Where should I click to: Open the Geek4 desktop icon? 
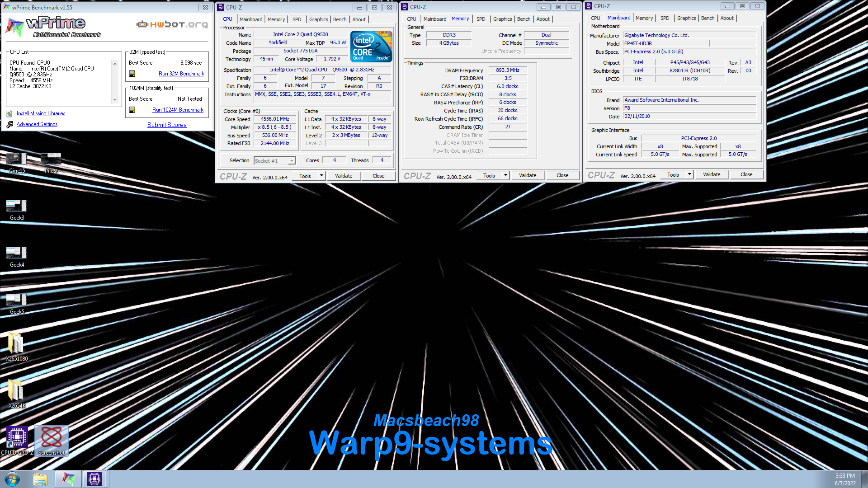(x=17, y=257)
